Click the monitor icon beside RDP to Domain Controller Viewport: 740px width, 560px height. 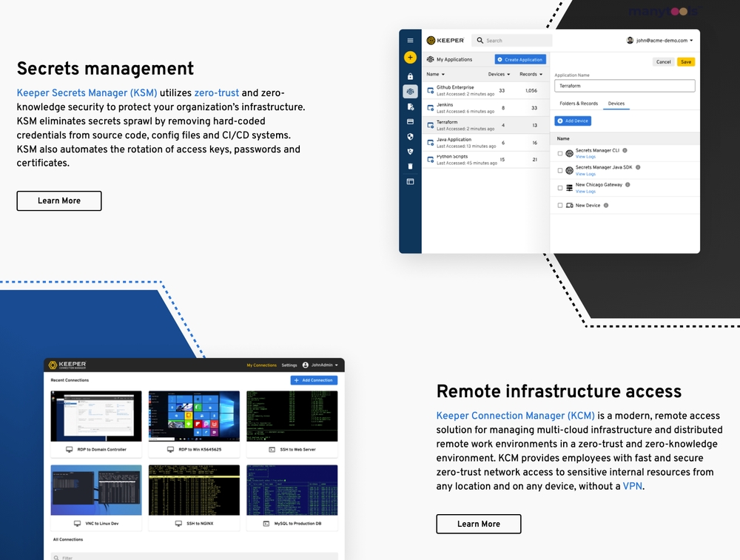coord(70,450)
